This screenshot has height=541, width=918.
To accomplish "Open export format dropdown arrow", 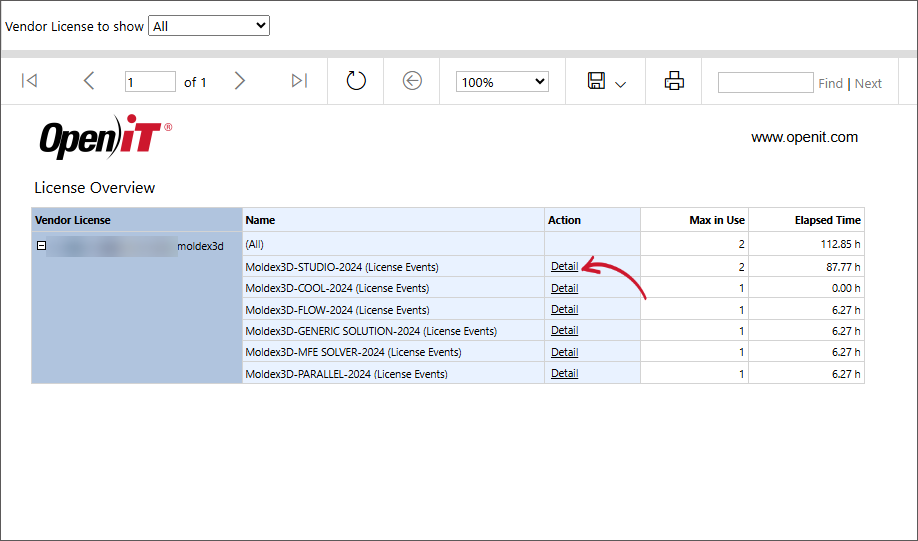I will point(621,84).
